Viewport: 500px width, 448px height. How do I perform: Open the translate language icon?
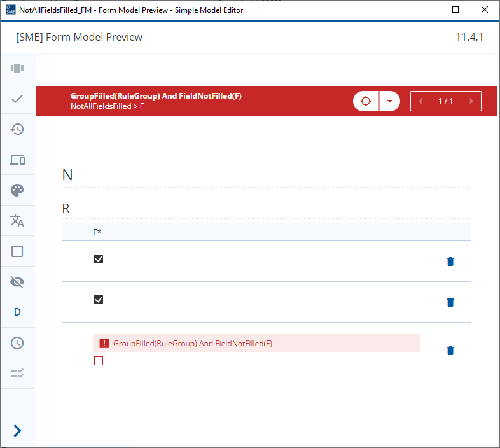coord(17,221)
